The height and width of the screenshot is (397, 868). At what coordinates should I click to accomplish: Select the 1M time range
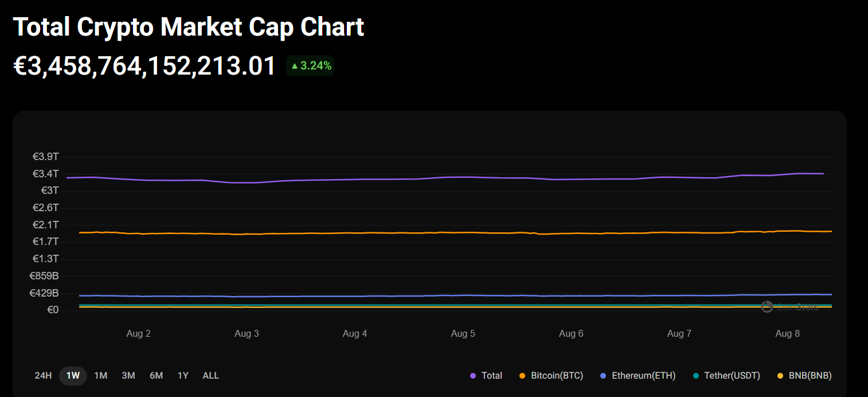(x=100, y=375)
